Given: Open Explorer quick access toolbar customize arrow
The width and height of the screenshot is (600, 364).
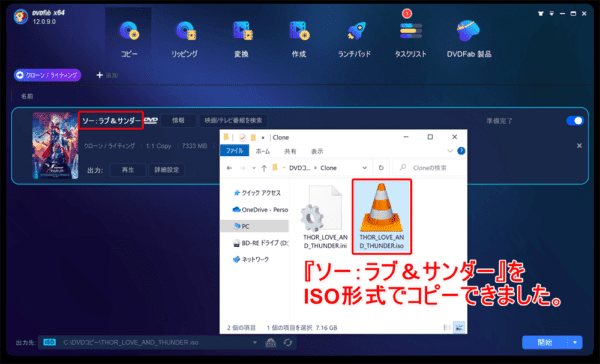Looking at the screenshot, I should (263, 137).
